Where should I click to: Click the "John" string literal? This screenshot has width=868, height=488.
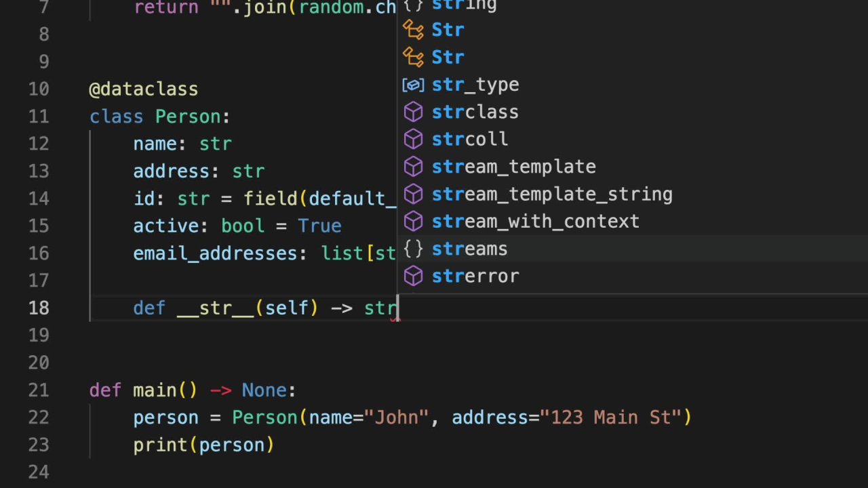397,418
